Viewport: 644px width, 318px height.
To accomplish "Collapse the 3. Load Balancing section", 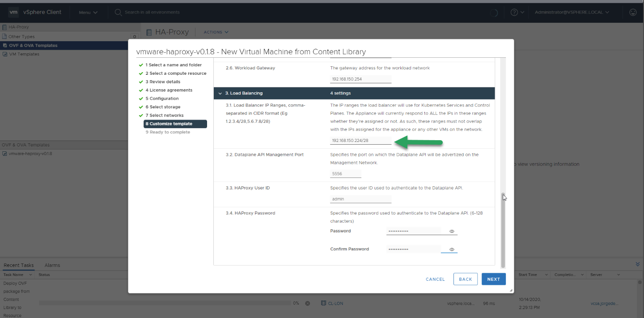I will click(220, 93).
